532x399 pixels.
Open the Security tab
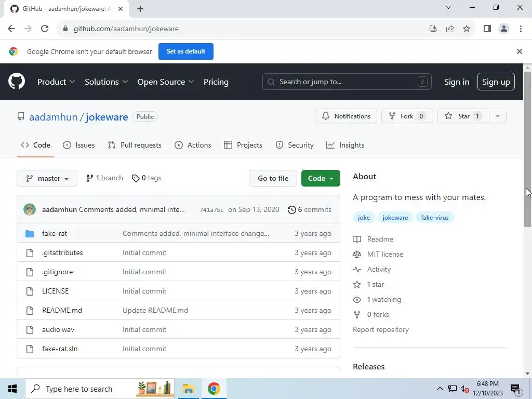click(295, 145)
